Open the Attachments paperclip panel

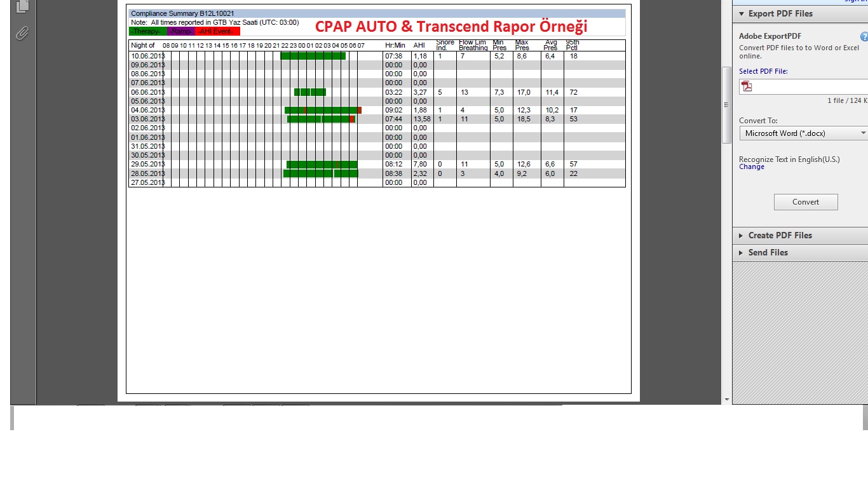tap(22, 33)
